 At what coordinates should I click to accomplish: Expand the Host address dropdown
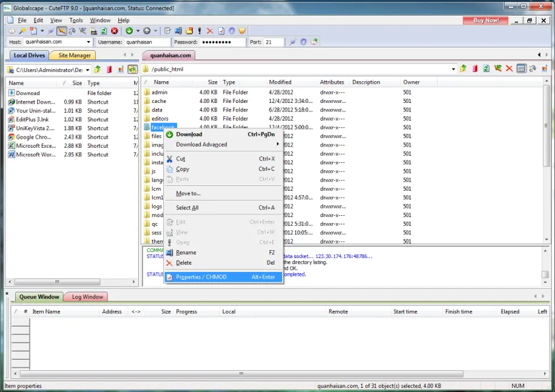(89, 42)
